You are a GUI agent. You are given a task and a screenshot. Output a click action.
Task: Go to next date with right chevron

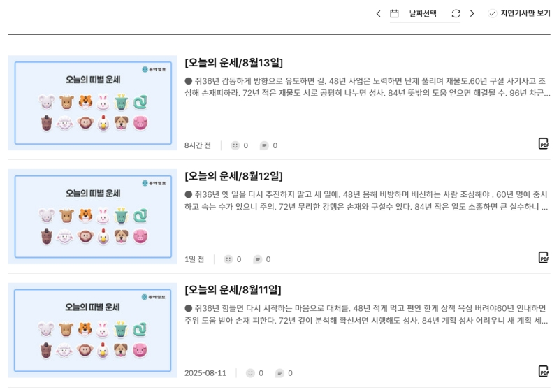[x=472, y=13]
